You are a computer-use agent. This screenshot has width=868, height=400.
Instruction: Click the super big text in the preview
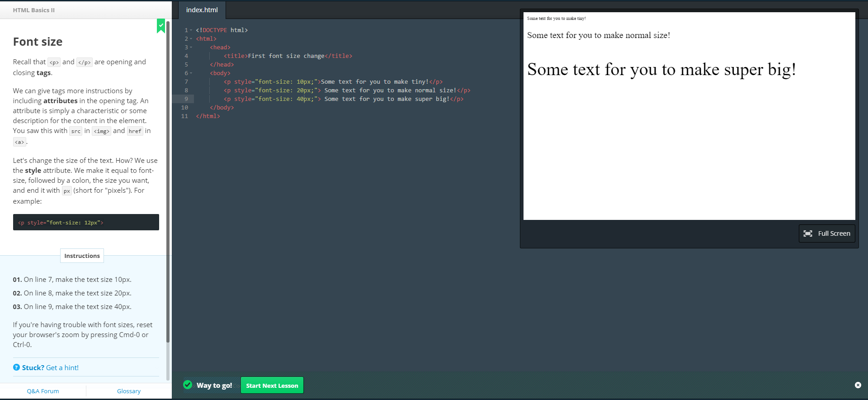(661, 70)
